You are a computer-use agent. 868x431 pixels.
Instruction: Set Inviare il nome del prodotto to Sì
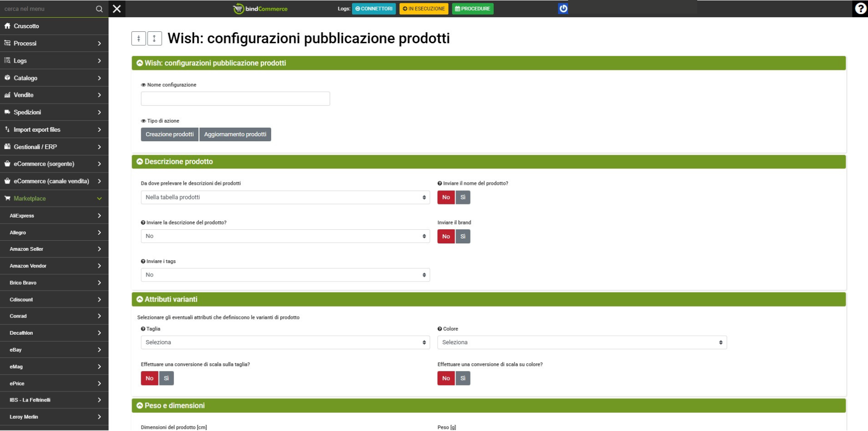(x=462, y=198)
